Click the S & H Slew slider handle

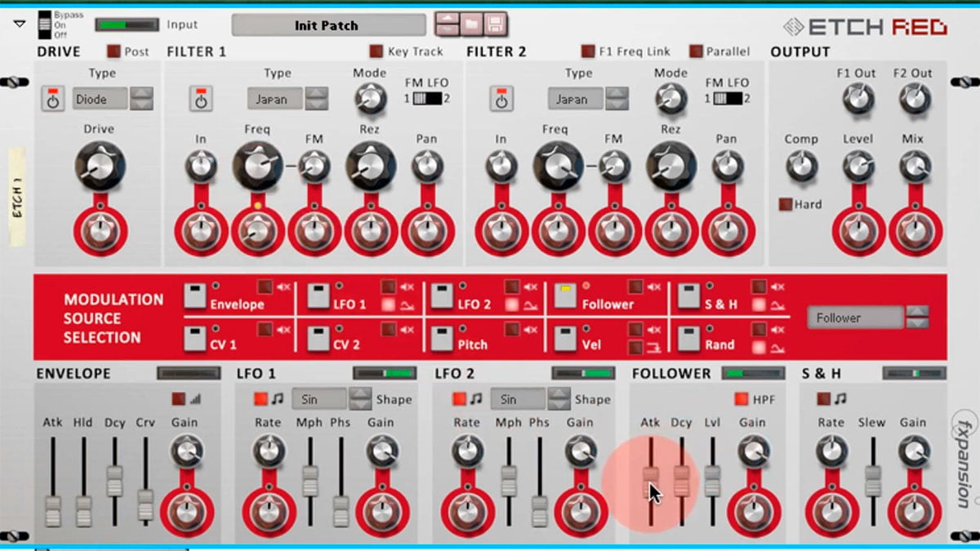tap(874, 481)
